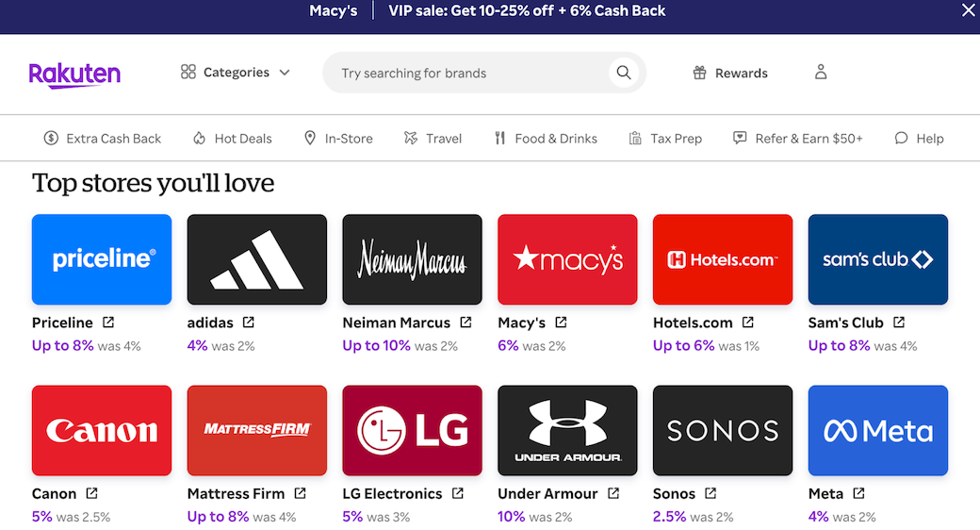
Task: Dismiss the Macy's VIP sale banner
Action: point(968,11)
